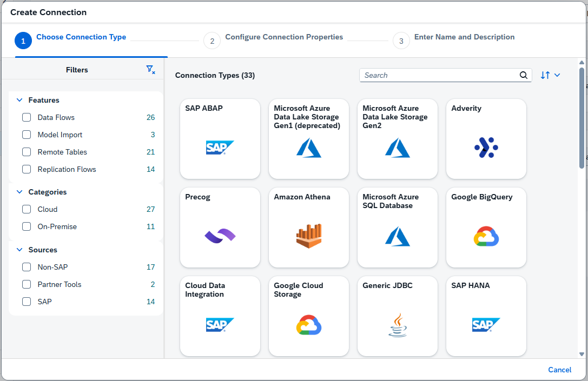
Task: Click the search magnifier icon
Action: click(x=523, y=75)
